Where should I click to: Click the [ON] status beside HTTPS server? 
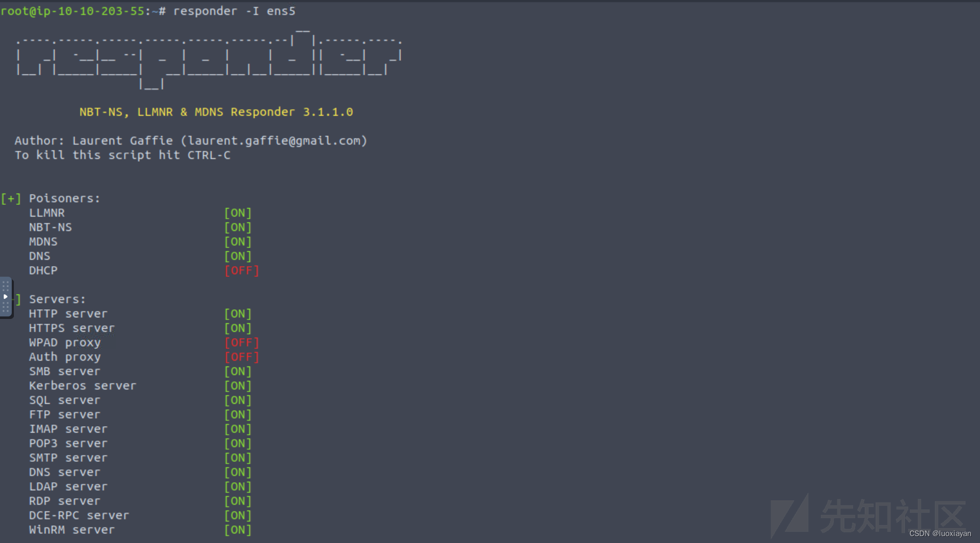coord(238,328)
